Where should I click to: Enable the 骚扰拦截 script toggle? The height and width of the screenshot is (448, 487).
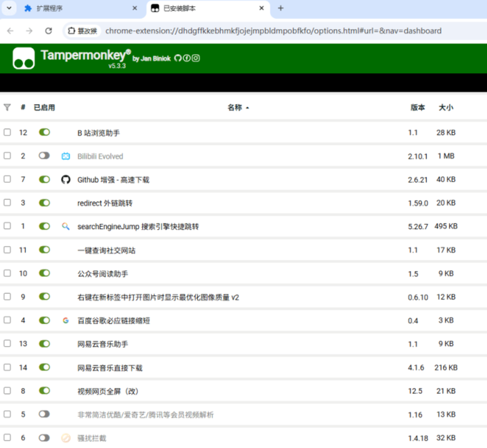[x=45, y=437]
